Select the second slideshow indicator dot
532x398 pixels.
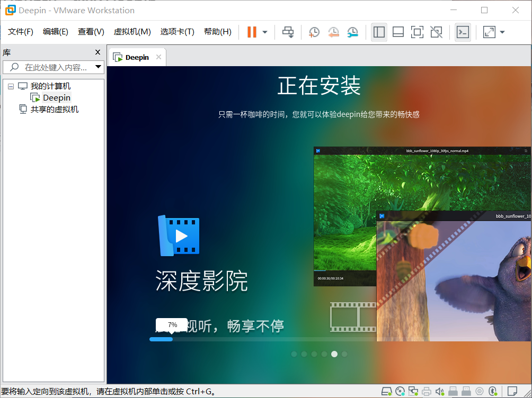tap(304, 354)
